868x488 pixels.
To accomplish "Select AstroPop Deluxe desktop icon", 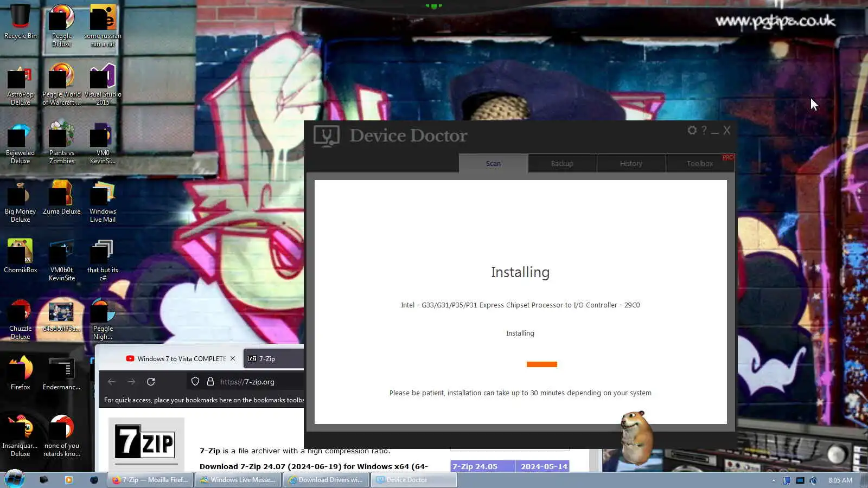I will (21, 85).
